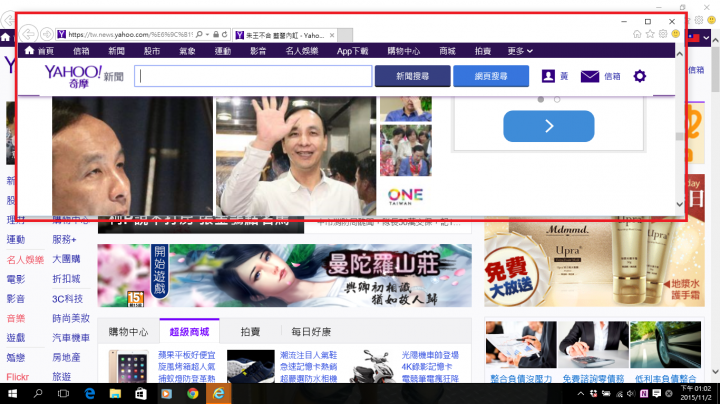Click the background window's scrollbar down arrow
The height and width of the screenshot is (404, 720).
pyautogui.click(x=715, y=371)
